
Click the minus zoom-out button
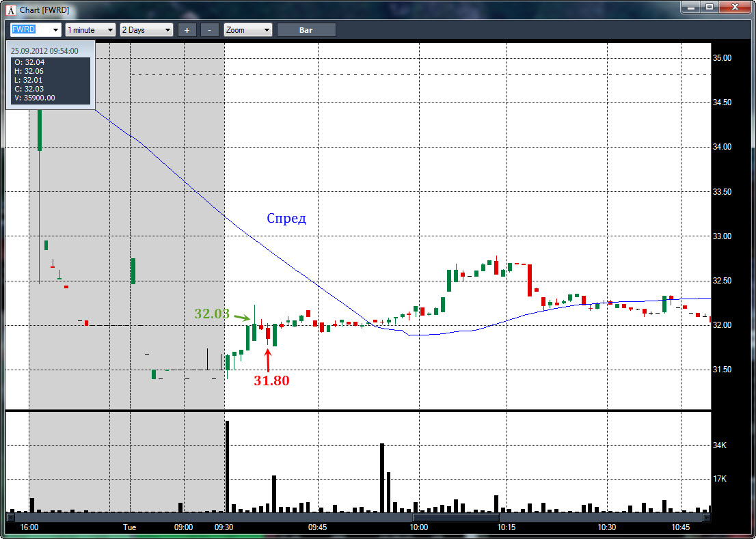pyautogui.click(x=210, y=30)
